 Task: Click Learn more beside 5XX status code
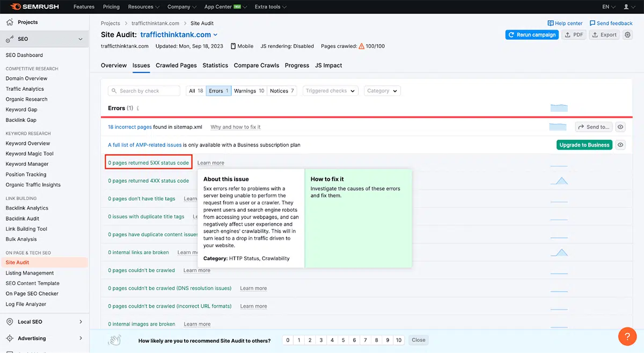click(x=210, y=163)
